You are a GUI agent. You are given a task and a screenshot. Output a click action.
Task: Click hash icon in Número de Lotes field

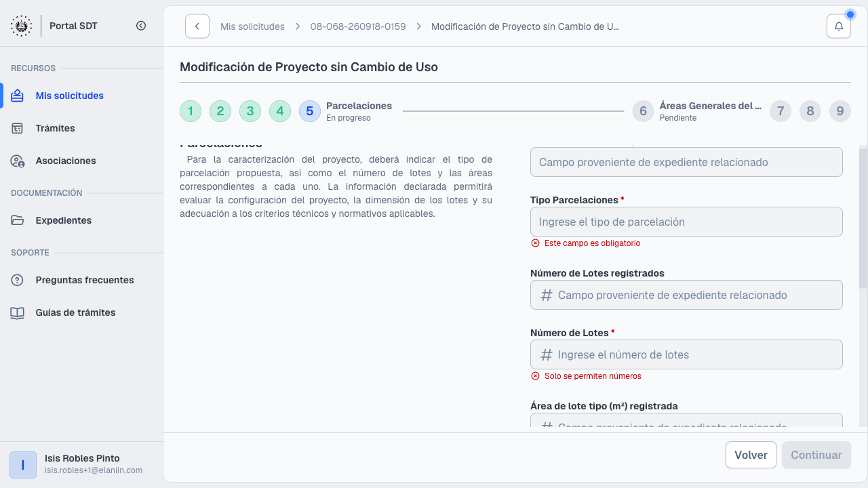pyautogui.click(x=546, y=354)
